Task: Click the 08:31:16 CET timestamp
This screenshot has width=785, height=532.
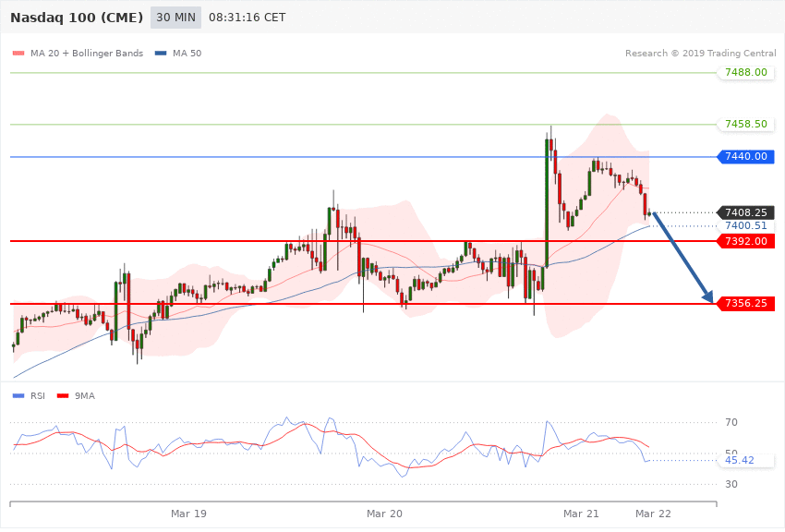Action: pyautogui.click(x=247, y=18)
